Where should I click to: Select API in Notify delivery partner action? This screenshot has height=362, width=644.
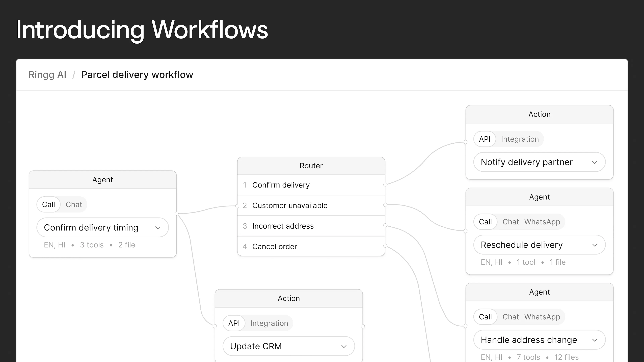(485, 139)
